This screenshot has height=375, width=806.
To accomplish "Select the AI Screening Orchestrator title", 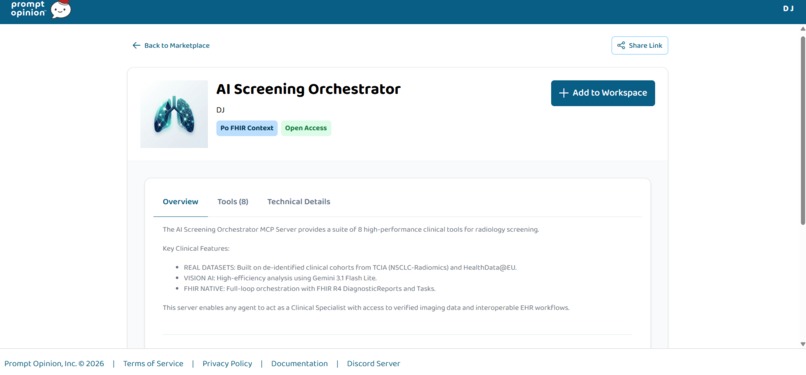I will (308, 89).
